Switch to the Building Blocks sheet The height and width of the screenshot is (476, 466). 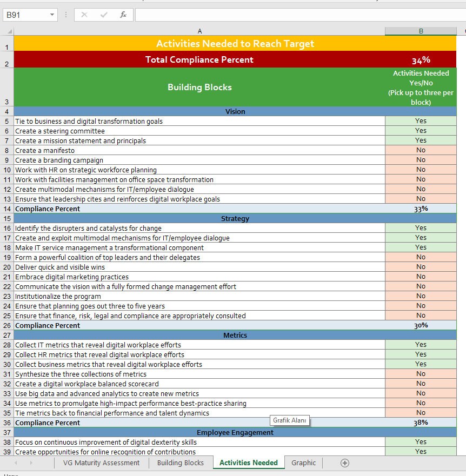coord(179,463)
